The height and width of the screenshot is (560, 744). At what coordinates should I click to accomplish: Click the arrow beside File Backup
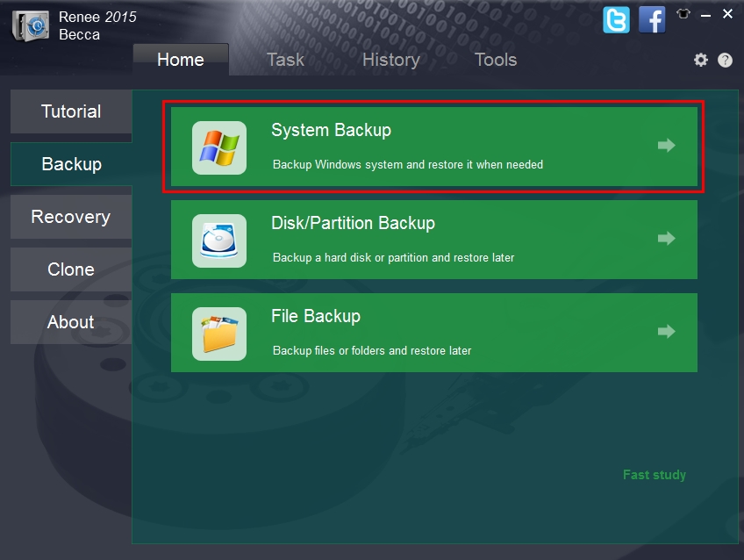(x=666, y=332)
